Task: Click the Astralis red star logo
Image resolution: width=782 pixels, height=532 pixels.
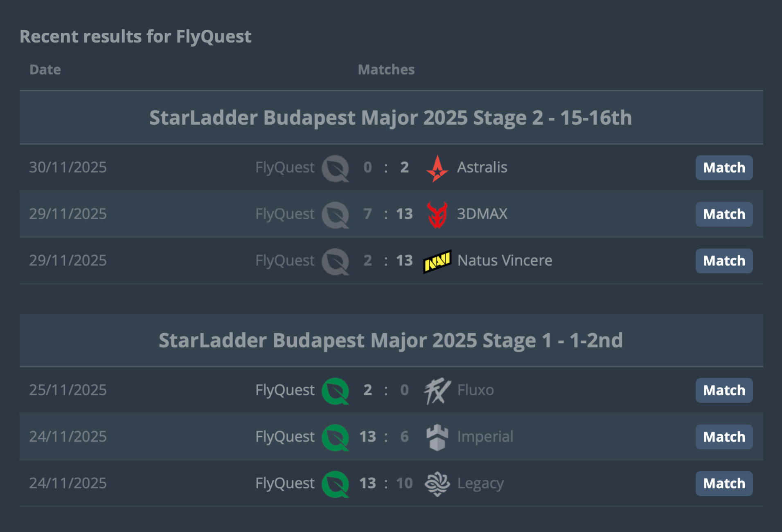Action: (437, 168)
